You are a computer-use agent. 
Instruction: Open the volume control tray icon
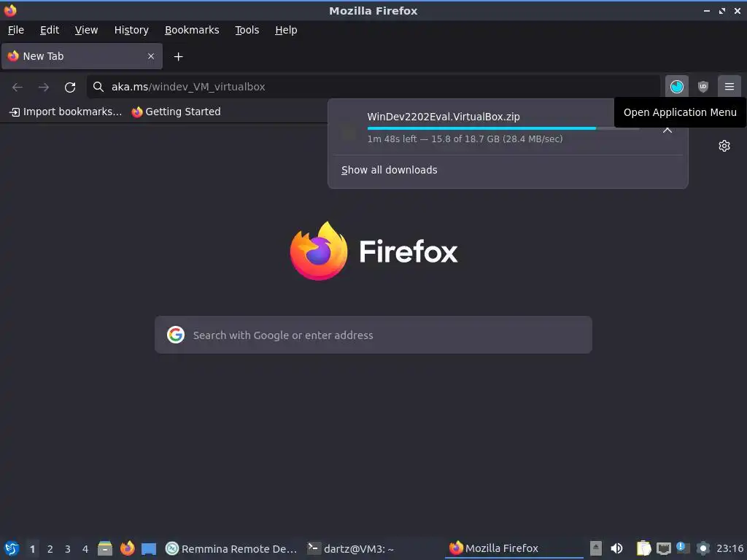tap(616, 548)
